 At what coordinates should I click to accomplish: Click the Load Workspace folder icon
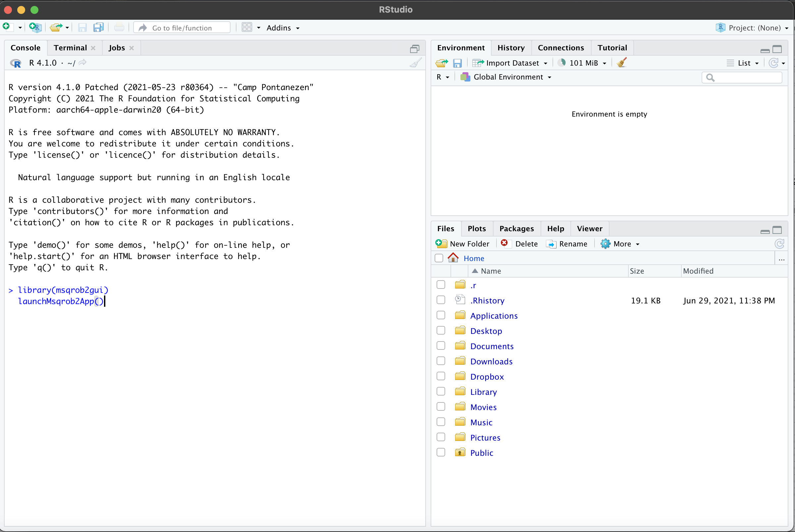tap(442, 63)
